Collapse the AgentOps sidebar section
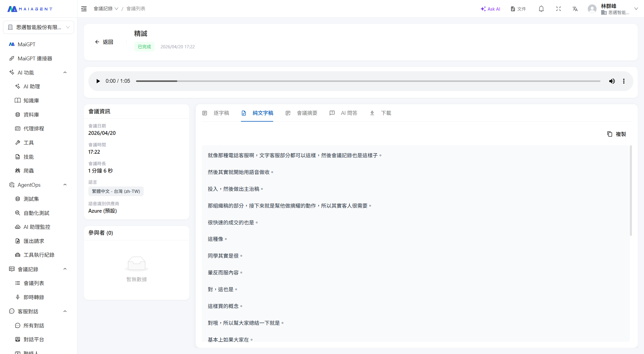The width and height of the screenshot is (644, 354). coord(65,185)
